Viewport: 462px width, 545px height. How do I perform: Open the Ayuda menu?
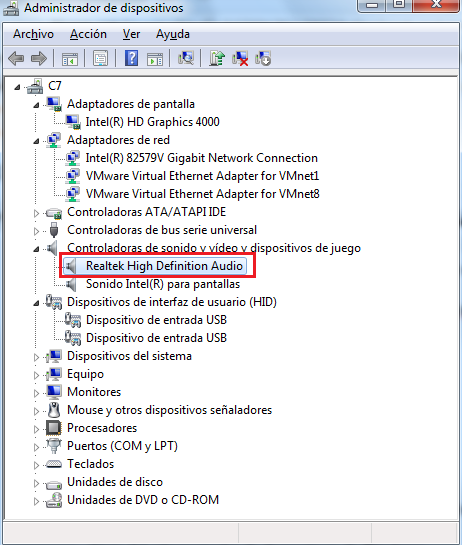pos(173,34)
